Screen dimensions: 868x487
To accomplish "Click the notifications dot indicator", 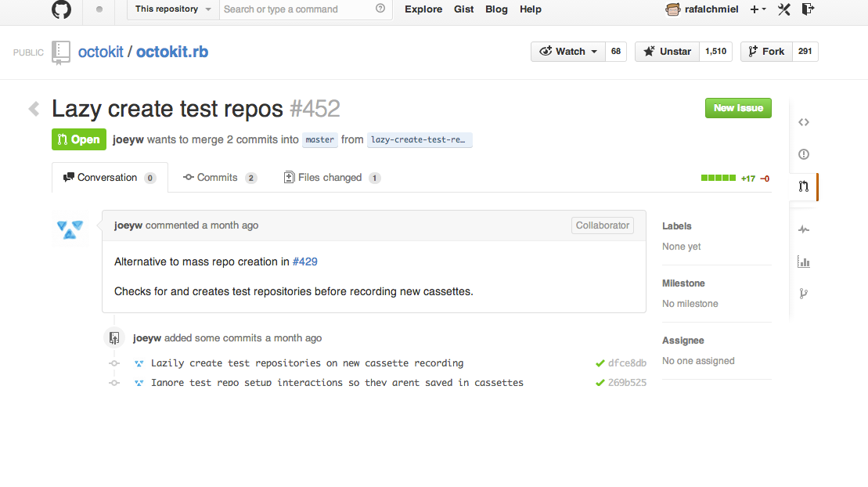I will tap(99, 9).
